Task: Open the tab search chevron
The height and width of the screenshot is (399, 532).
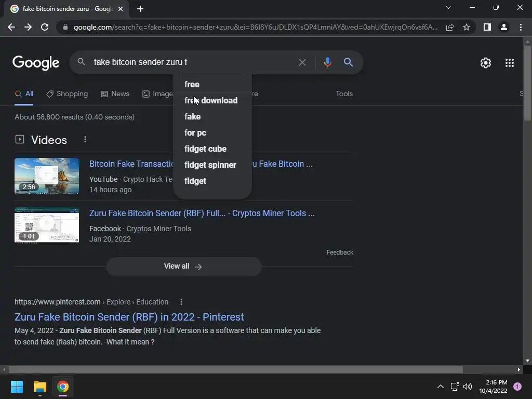Action: point(448,7)
